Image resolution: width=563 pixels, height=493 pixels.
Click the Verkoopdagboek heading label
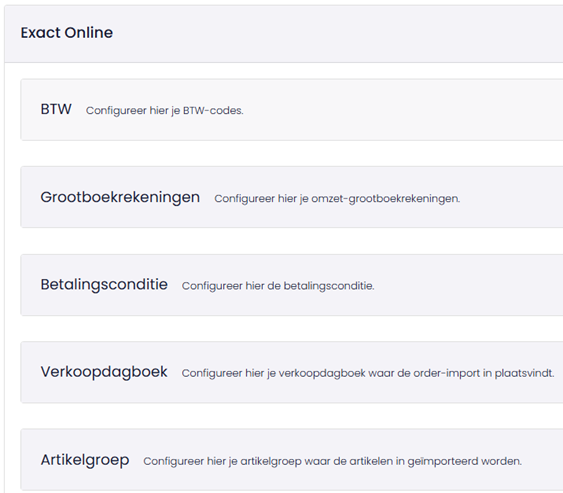104,372
